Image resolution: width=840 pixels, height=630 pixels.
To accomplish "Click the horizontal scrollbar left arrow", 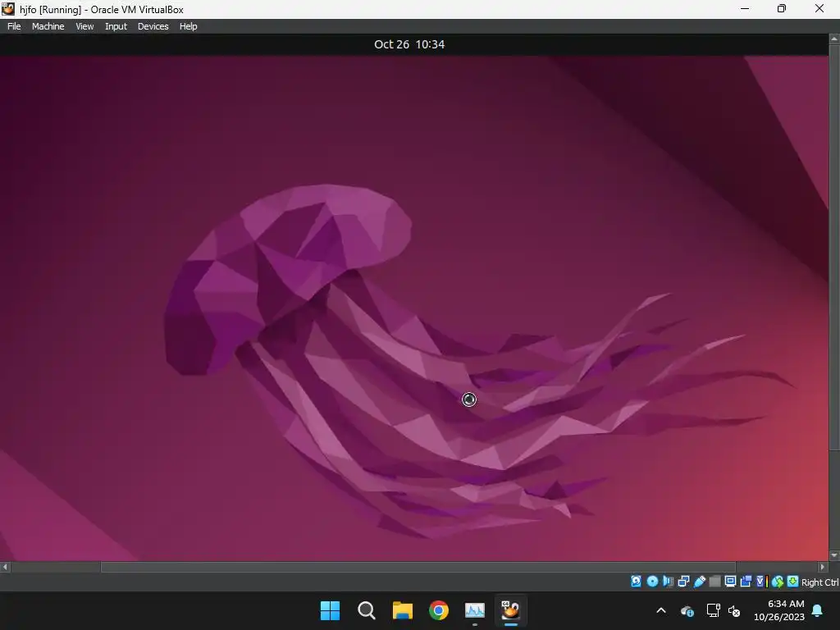I will (x=5, y=567).
